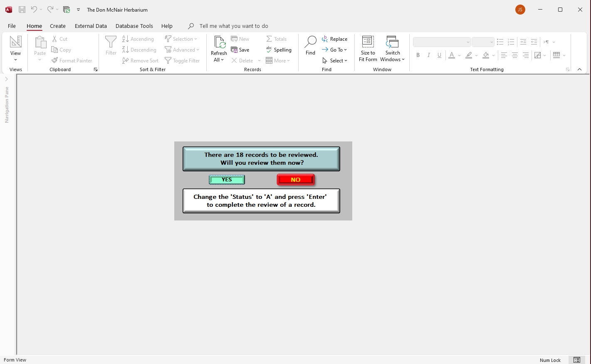Expand the Navigation Pane
This screenshot has height=364, width=591.
(6, 79)
